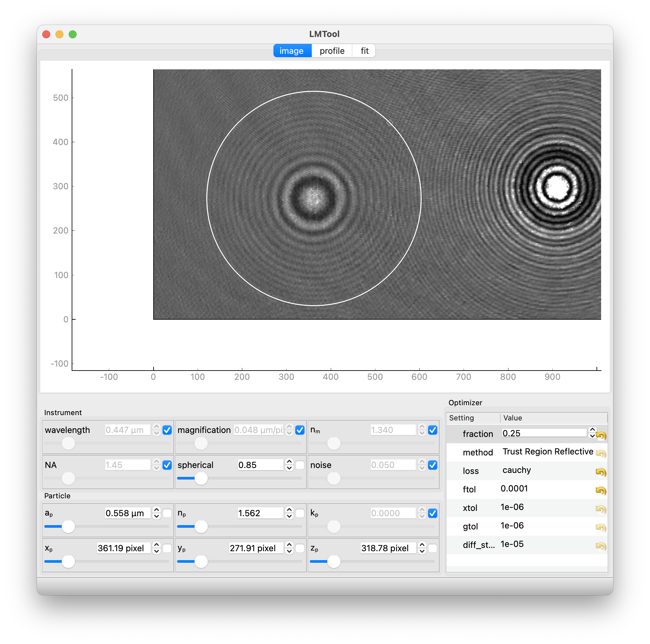Switch to the fit tab

click(364, 51)
